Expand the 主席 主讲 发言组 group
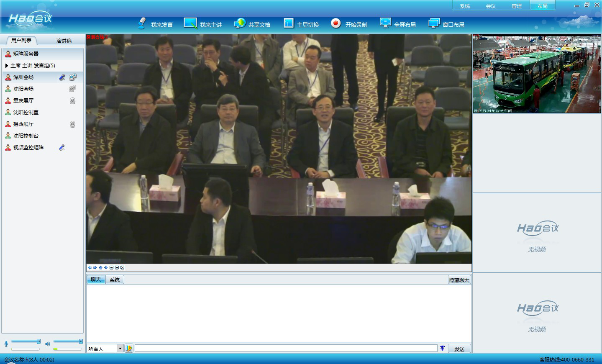This screenshot has height=364, width=602. tap(7, 66)
